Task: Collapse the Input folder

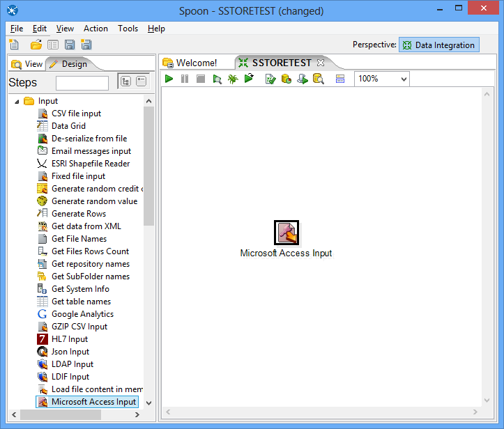Action: point(17,102)
